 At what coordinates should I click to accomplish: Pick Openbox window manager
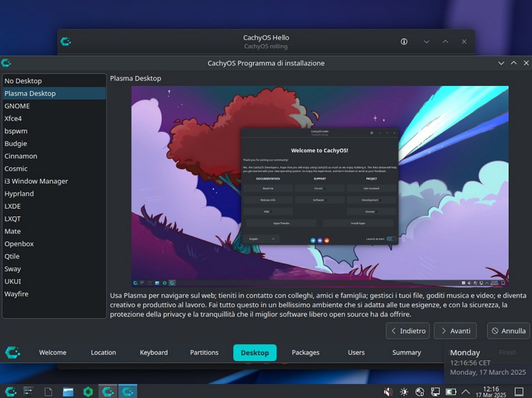54,244
